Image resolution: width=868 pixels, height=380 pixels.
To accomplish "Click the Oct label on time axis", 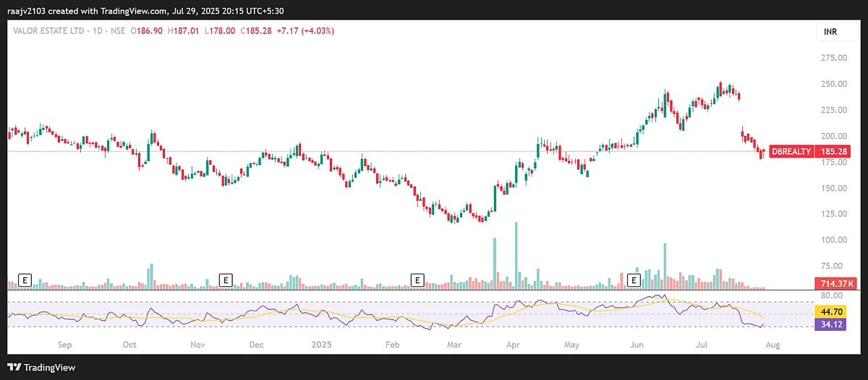I will (x=130, y=345).
